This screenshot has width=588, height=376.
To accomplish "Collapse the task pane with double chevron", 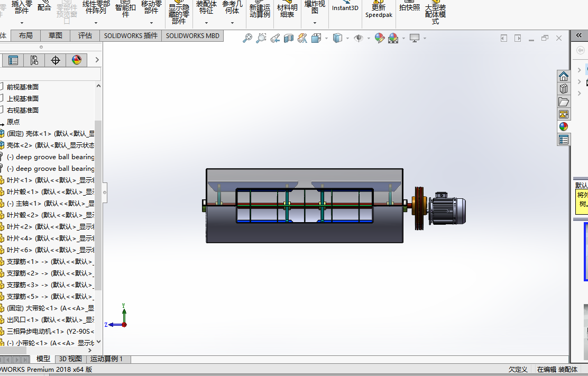I will (579, 35).
